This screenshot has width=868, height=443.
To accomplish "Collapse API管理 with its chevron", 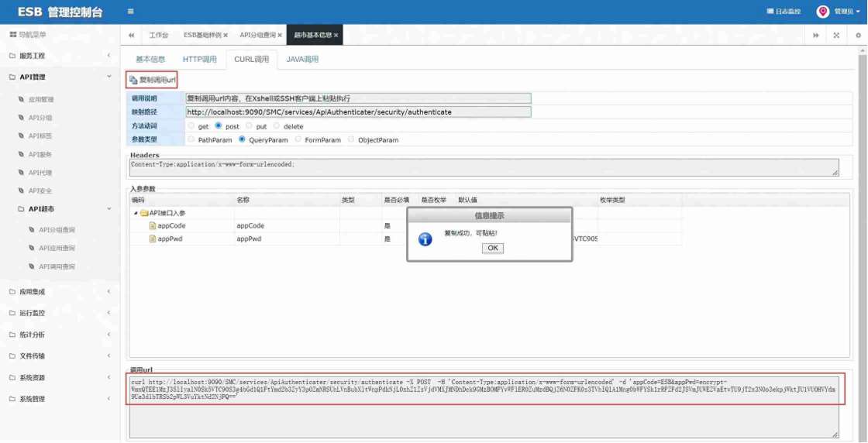I will pos(109,77).
